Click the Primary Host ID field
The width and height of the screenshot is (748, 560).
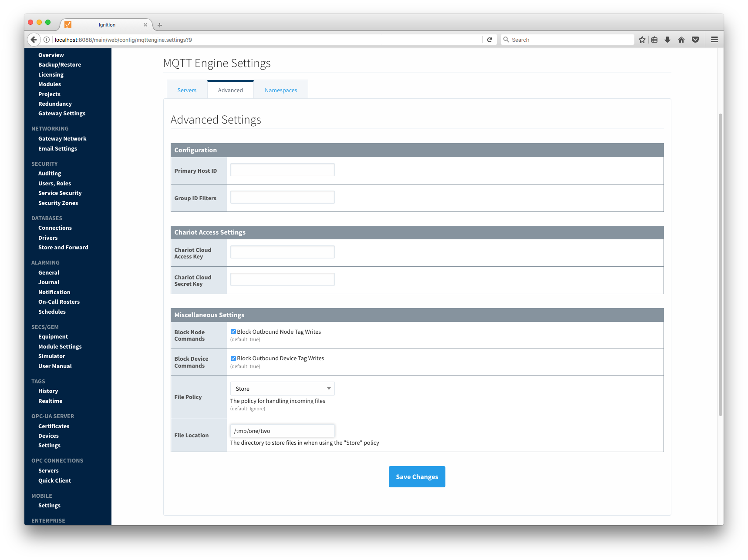282,170
